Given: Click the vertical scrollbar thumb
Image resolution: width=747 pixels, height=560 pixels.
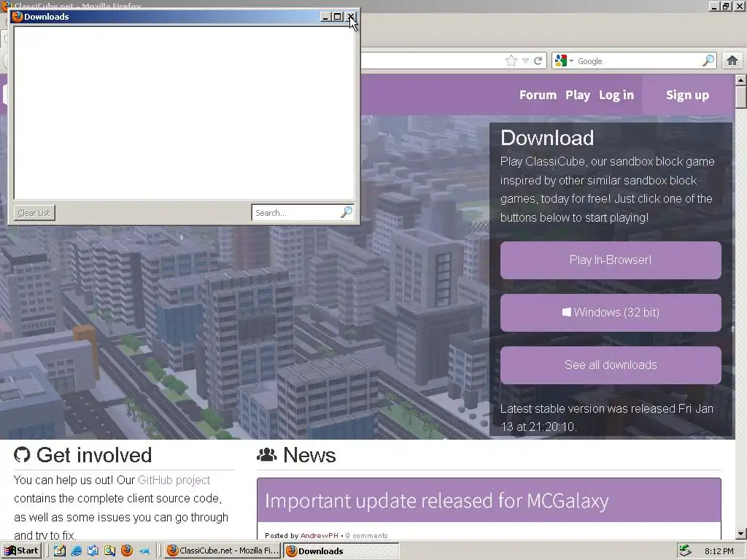Looking at the screenshot, I should click(740, 97).
